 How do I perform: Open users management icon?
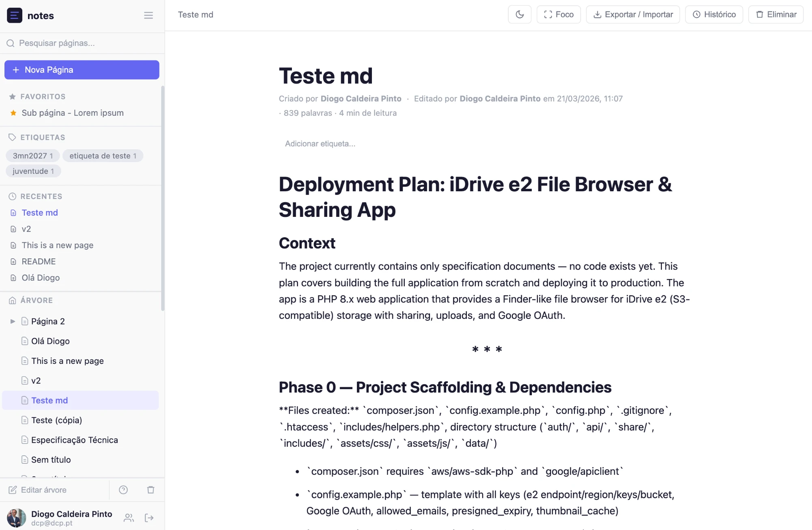point(129,518)
